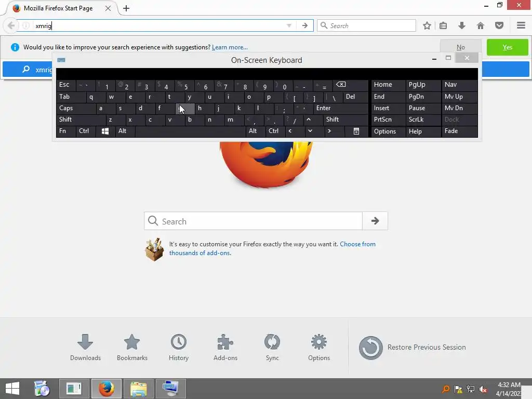Toggle the left Alt key
Image resolution: width=532 pixels, height=399 pixels.
[x=125, y=131]
